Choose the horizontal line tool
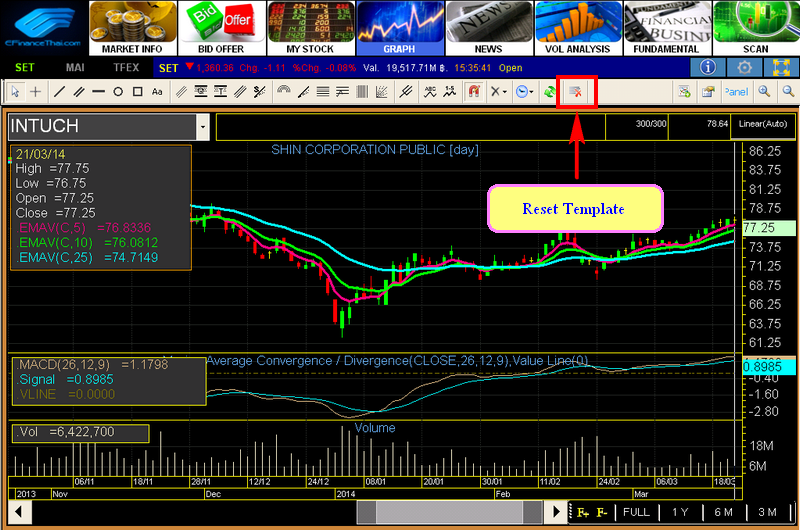The height and width of the screenshot is (530, 800). tap(98, 92)
